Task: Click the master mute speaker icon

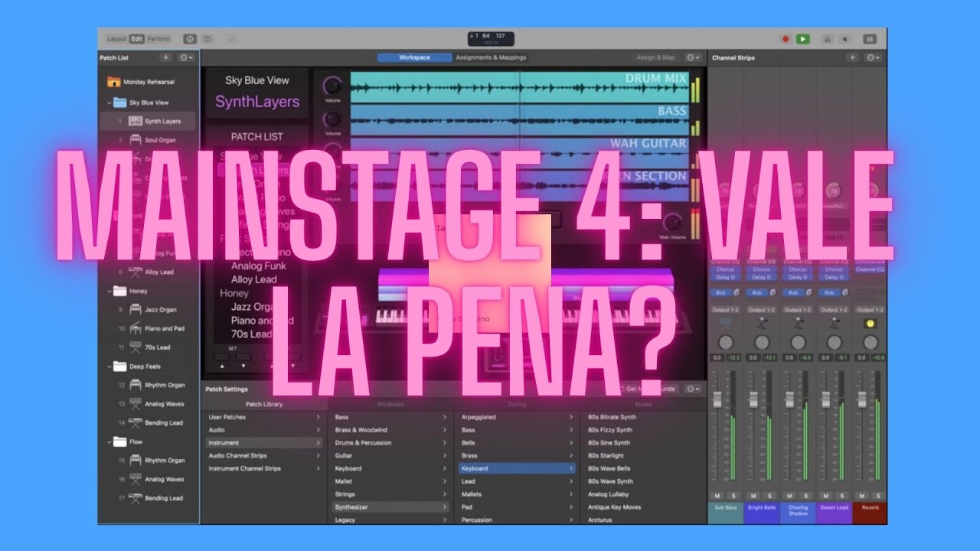Action: pos(845,39)
